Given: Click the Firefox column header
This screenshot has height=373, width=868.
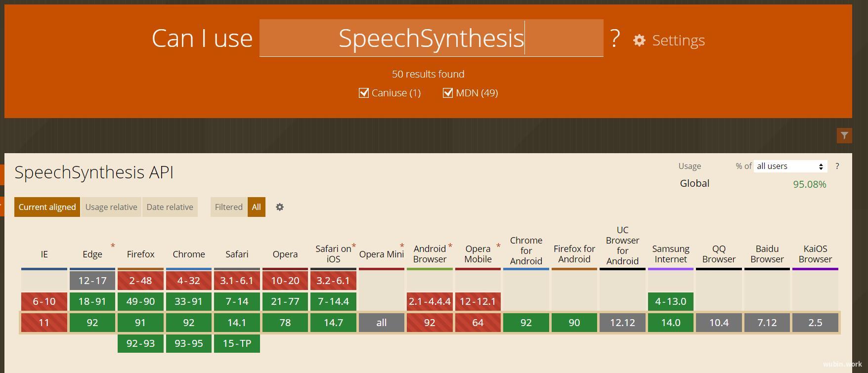Looking at the screenshot, I should [140, 254].
